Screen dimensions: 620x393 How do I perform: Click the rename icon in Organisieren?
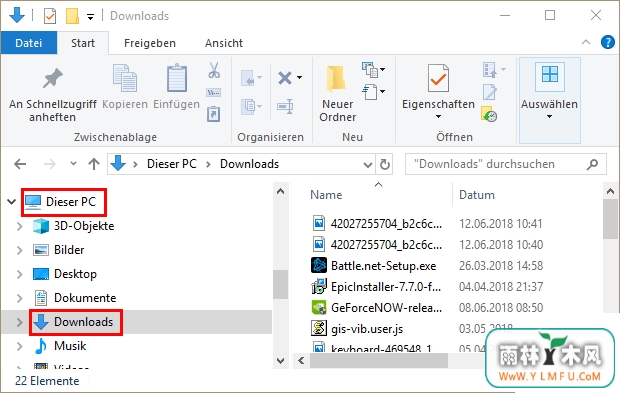pyautogui.click(x=285, y=106)
